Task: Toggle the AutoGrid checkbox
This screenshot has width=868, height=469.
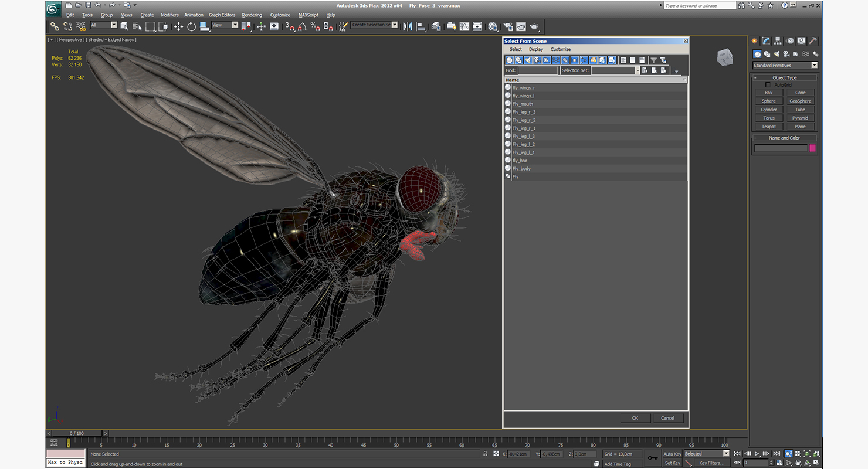Action: tap(768, 85)
